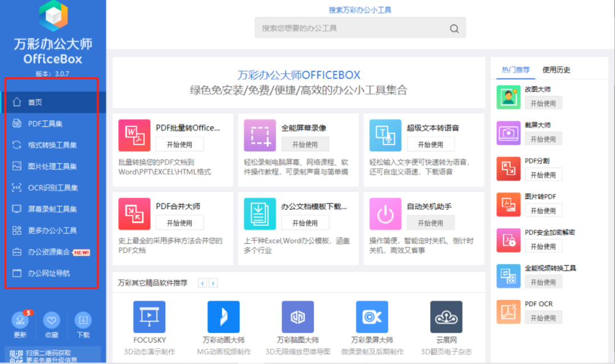Start using PDF OCR
Viewport: 615px width, 364px height.
[543, 318]
